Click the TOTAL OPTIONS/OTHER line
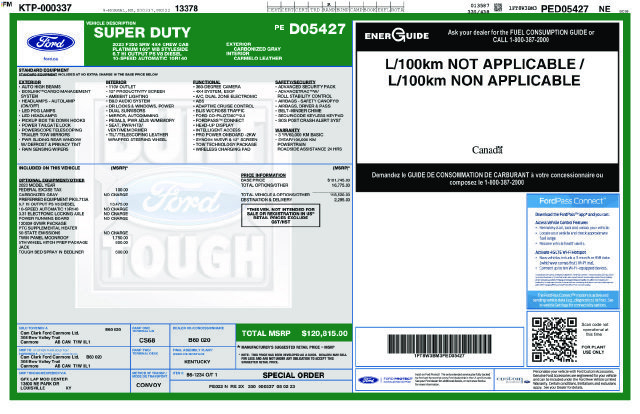Viewport: 640px width, 414px height. tap(295, 185)
